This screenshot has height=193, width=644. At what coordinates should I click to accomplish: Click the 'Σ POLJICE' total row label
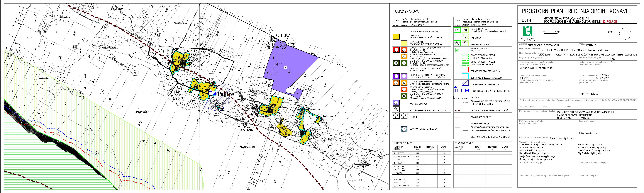[x=398, y=173]
